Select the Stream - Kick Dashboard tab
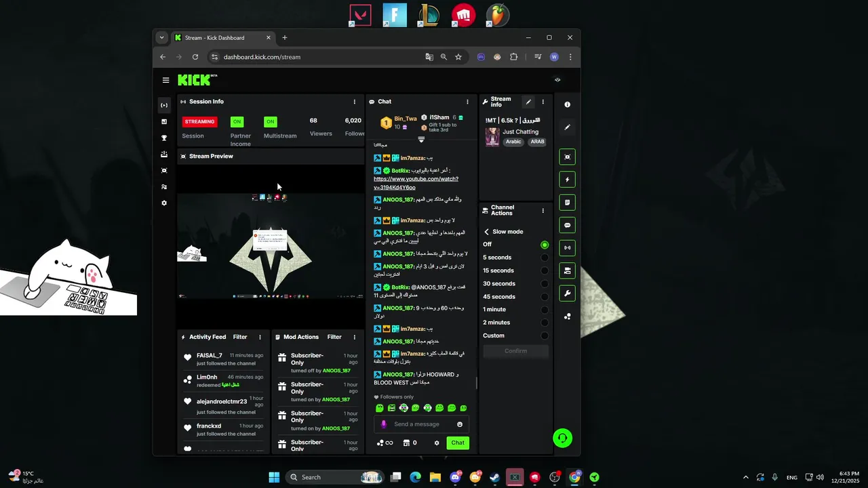The height and width of the screenshot is (488, 868). tap(222, 38)
